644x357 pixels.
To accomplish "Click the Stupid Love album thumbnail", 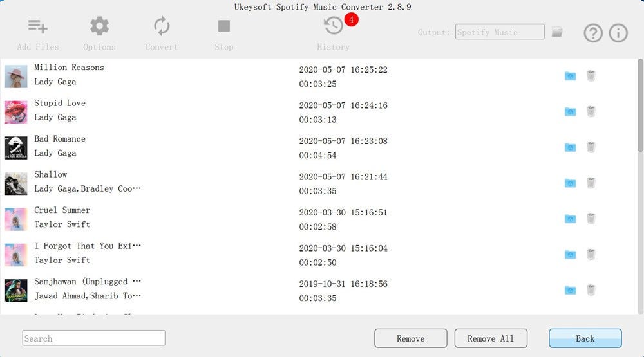I will [x=15, y=112].
